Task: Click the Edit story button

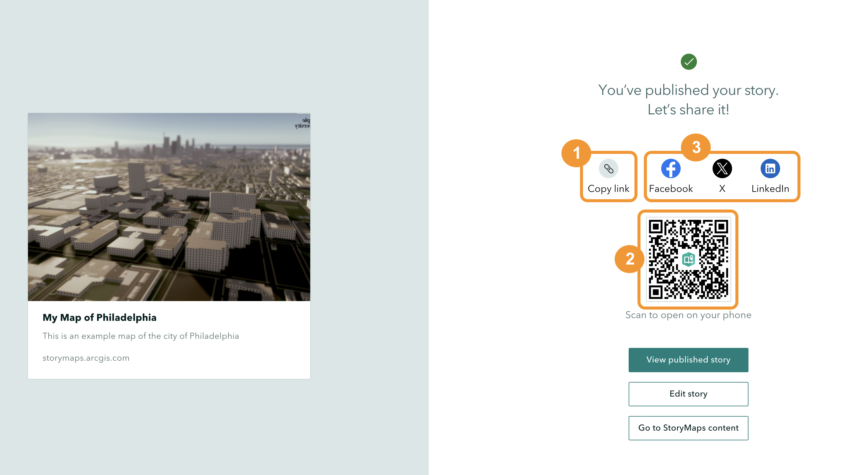Action: coord(688,394)
